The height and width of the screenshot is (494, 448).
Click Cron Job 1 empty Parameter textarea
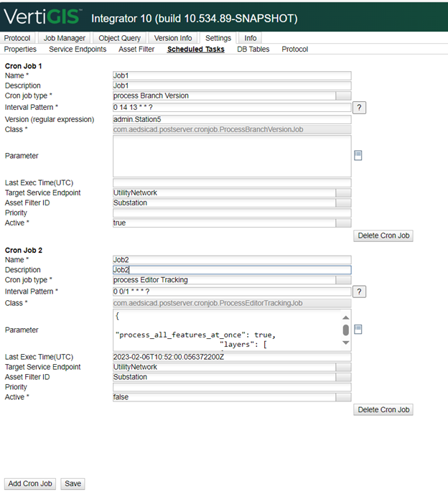coord(232,157)
